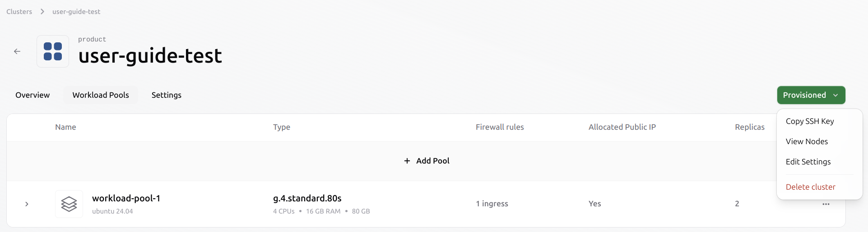868x232 pixels.
Task: Click the workload-pool-1 layers icon
Action: (69, 204)
